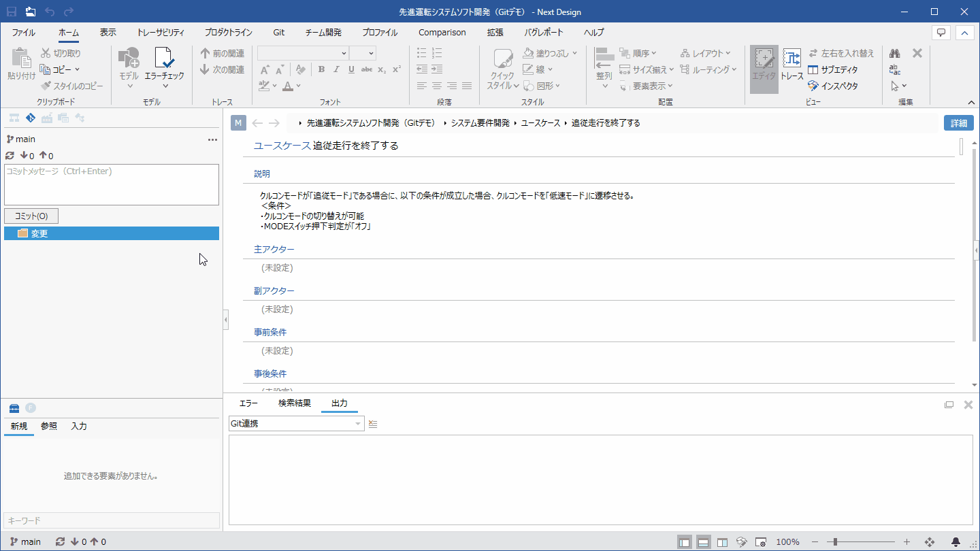Click the Details (詳細) button

(x=959, y=123)
